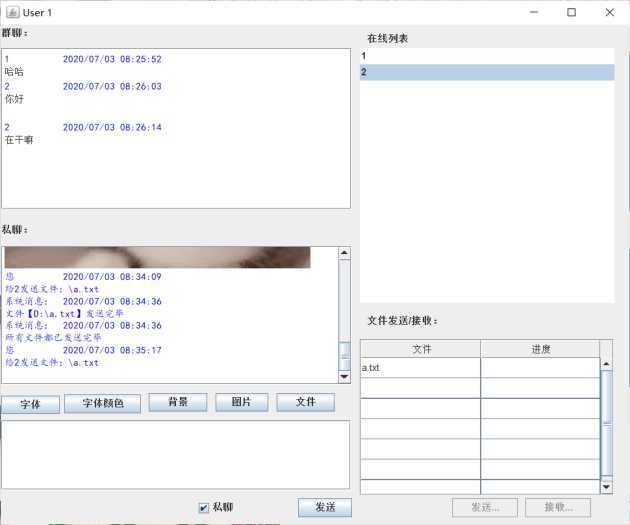Viewport: 630px width, 525px height.
Task: Click the 所有文件都已发送完毕 message line
Action: [x=53, y=338]
